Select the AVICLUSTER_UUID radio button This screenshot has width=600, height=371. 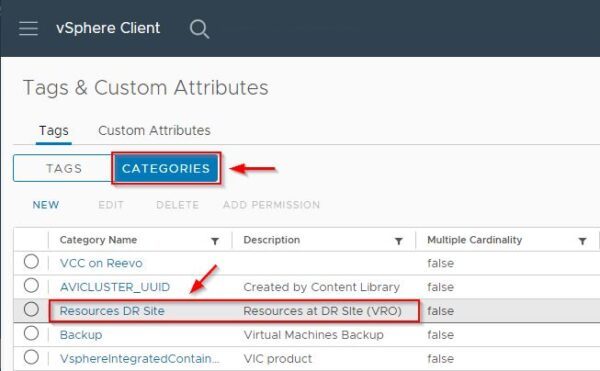31,286
